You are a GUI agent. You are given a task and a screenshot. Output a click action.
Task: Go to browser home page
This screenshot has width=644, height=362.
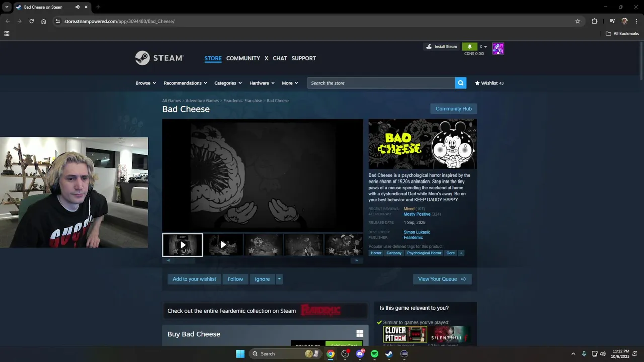coord(44,21)
